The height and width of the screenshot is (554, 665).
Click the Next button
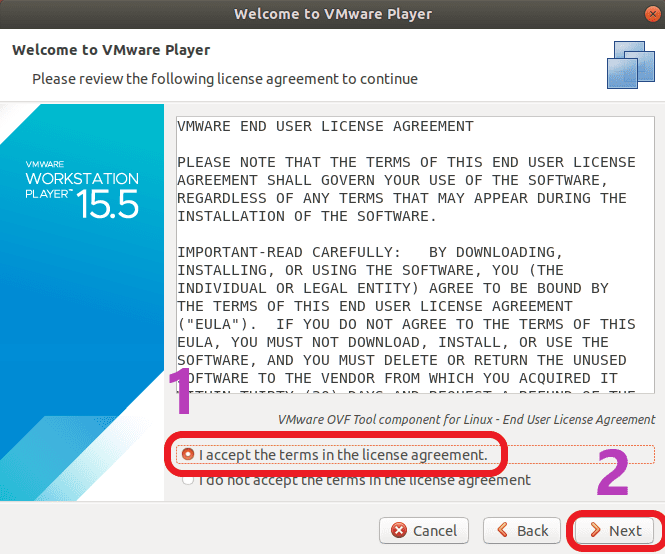click(x=614, y=530)
